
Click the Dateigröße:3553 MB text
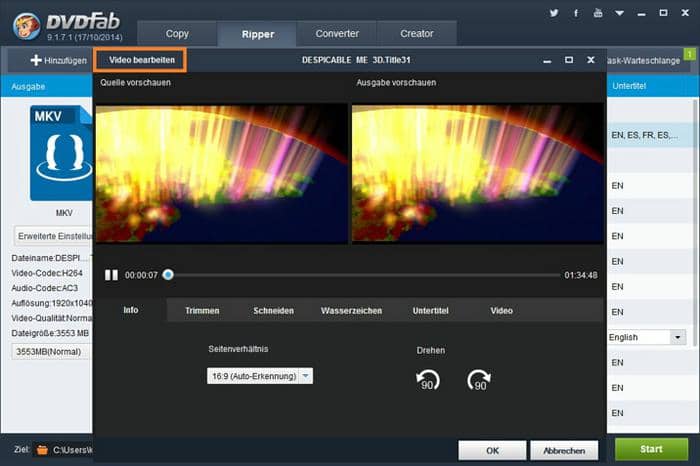click(50, 333)
